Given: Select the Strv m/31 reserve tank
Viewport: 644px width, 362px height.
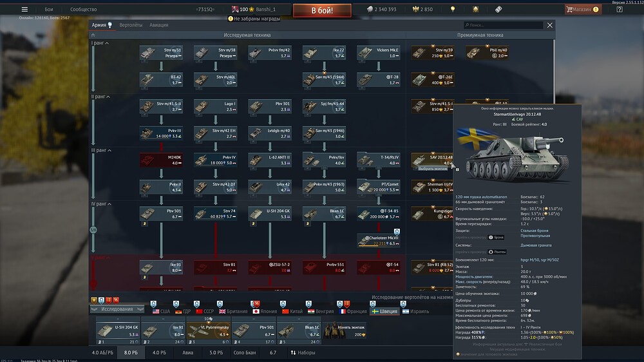Looking at the screenshot, I should pyautogui.click(x=161, y=53).
